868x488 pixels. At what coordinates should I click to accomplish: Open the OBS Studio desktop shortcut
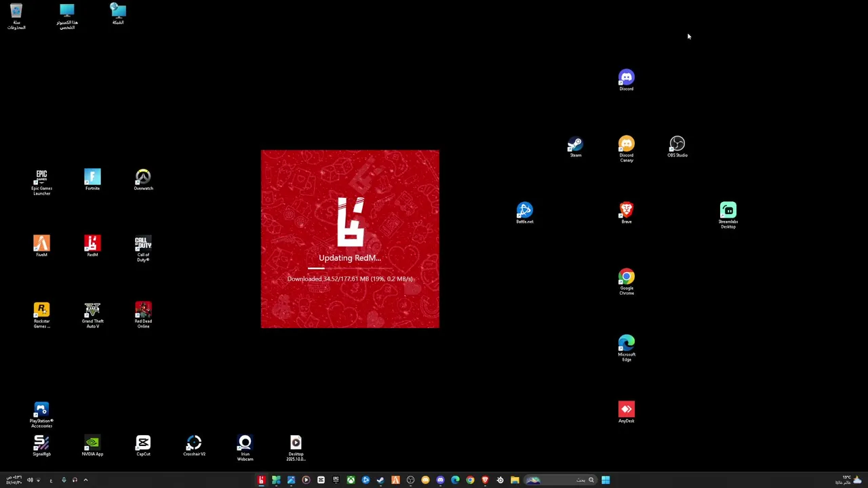tap(677, 147)
